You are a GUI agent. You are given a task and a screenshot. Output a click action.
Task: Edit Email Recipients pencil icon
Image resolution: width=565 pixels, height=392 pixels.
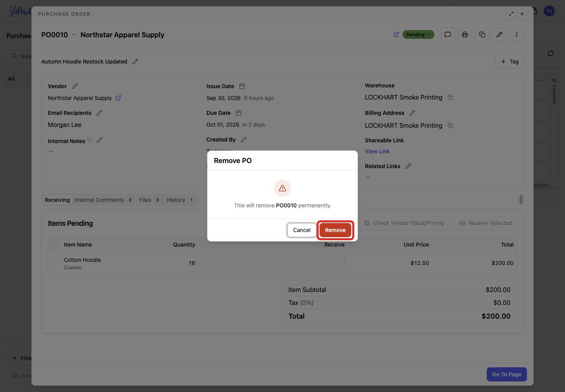[99, 113]
